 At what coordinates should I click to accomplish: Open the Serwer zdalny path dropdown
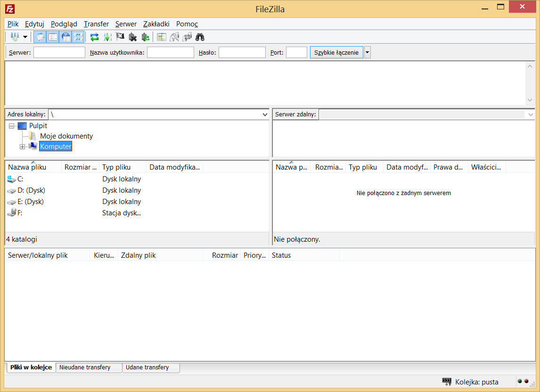coord(531,114)
